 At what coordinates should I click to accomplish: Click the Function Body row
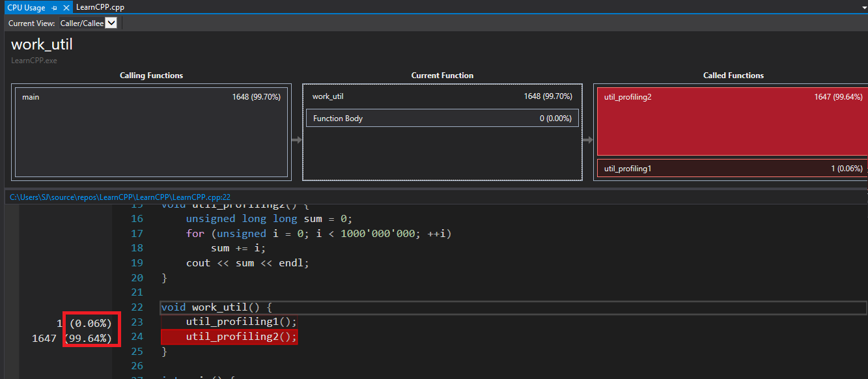pos(442,118)
